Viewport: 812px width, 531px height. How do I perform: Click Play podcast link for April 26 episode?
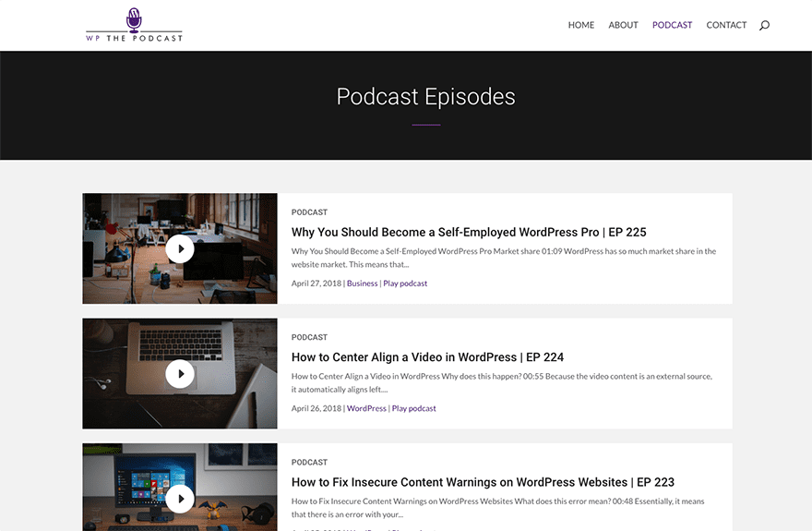coord(413,408)
